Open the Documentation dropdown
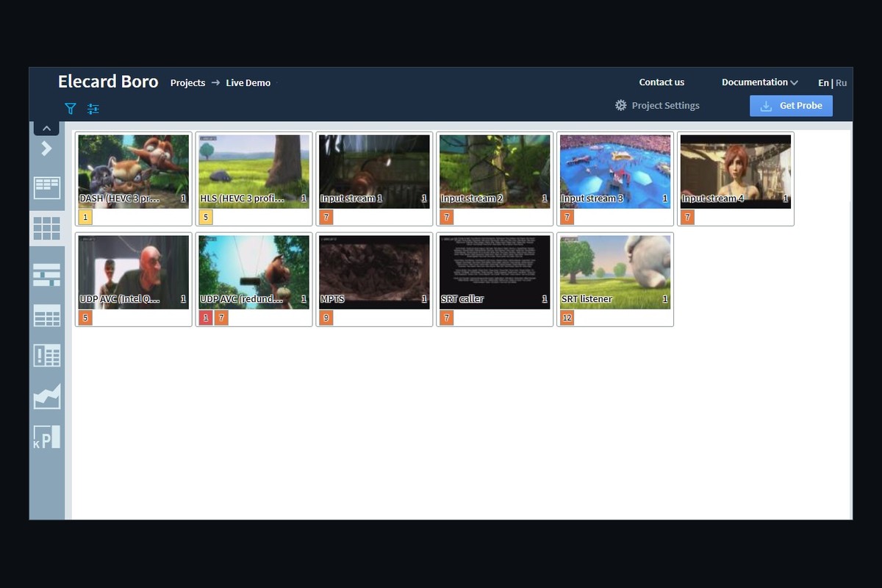This screenshot has width=882, height=588. tap(759, 82)
